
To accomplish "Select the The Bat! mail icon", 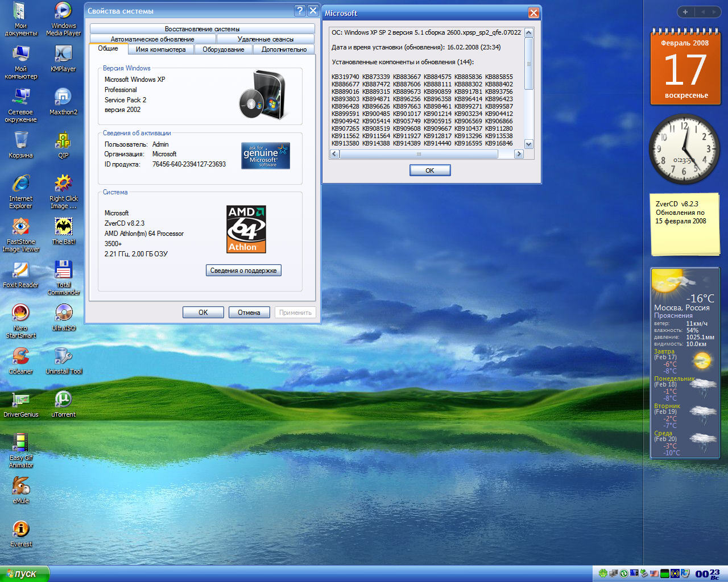I will 63,227.
